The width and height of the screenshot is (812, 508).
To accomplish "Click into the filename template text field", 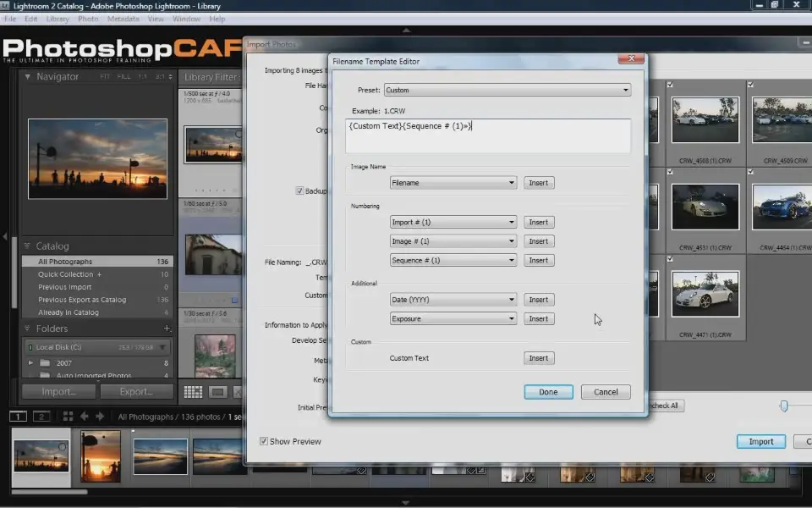I will click(x=488, y=135).
